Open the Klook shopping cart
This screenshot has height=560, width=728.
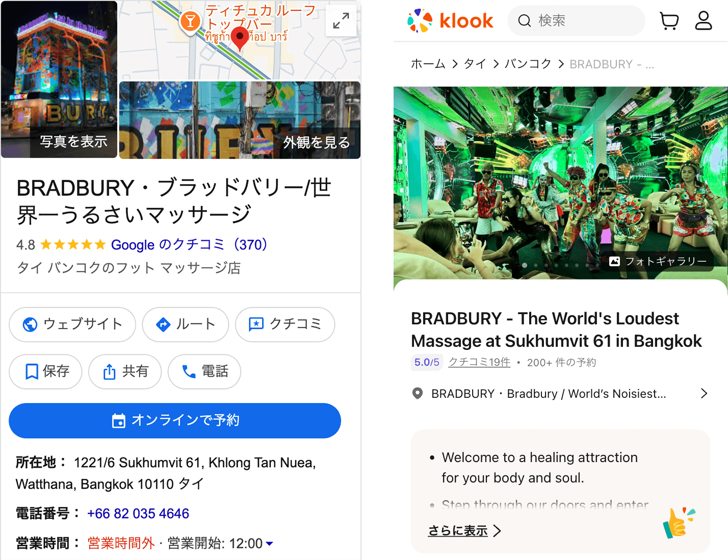coord(669,21)
